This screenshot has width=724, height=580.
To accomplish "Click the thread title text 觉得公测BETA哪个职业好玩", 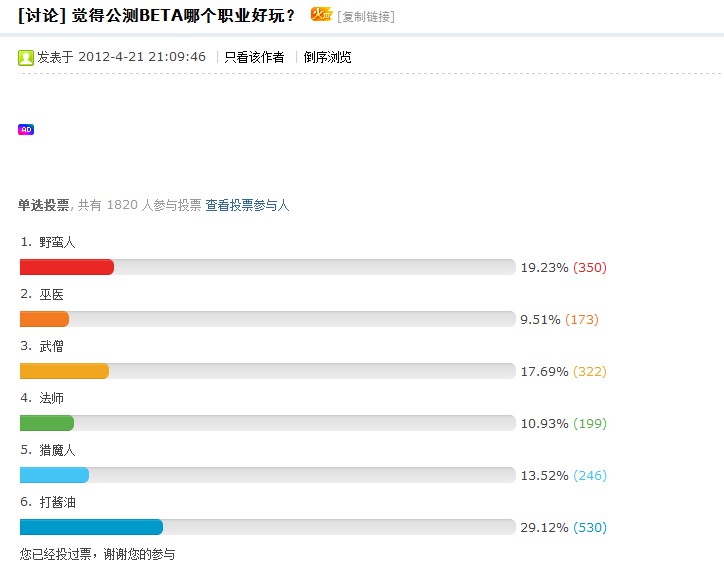I will click(x=184, y=15).
